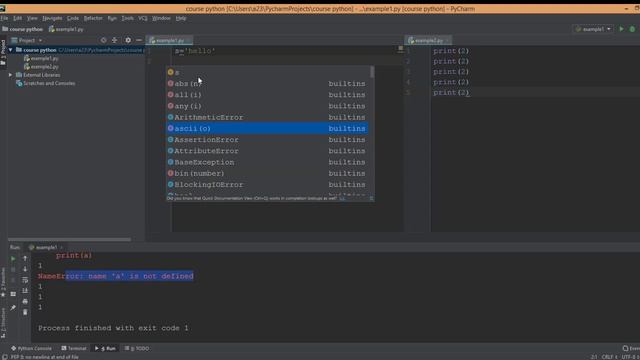Choose any(i) from the completion list
The width and height of the screenshot is (640, 360).
(x=267, y=106)
